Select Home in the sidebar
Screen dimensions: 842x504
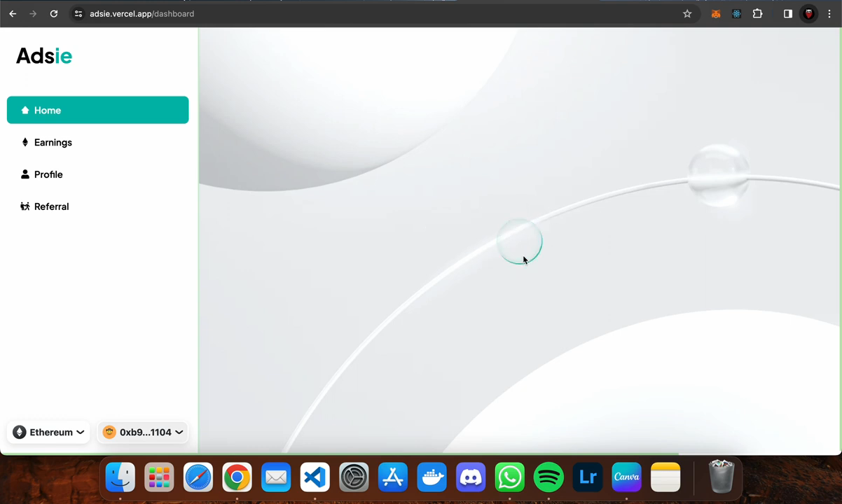(x=97, y=110)
